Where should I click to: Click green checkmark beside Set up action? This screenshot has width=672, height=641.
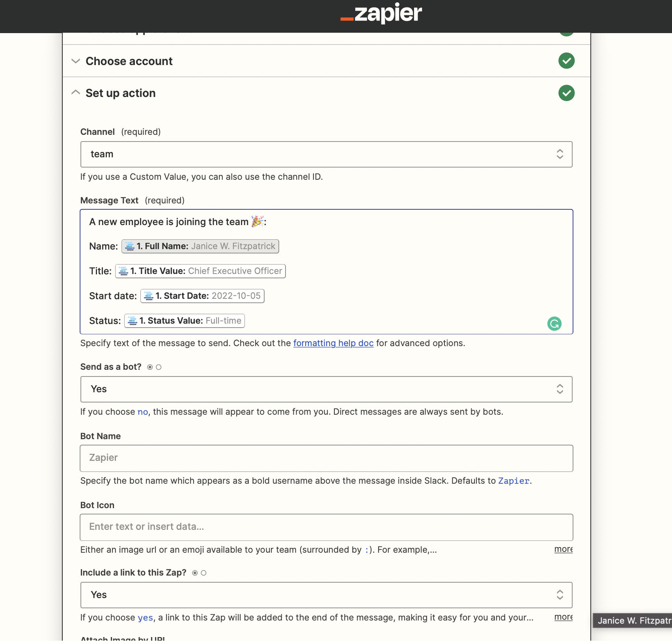(x=566, y=93)
